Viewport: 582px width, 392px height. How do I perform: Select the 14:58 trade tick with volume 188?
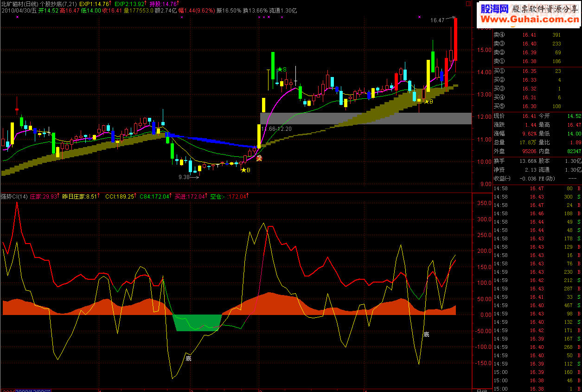(x=537, y=213)
